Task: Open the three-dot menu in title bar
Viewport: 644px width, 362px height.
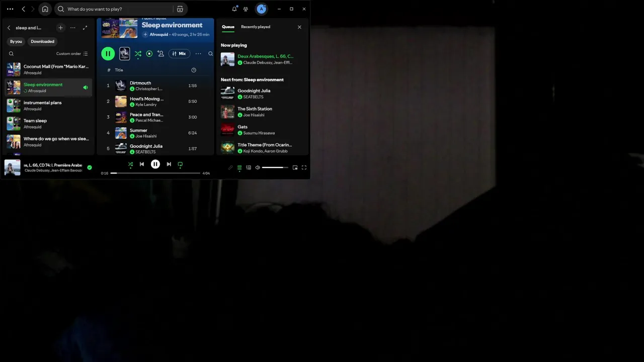Action: click(10, 9)
